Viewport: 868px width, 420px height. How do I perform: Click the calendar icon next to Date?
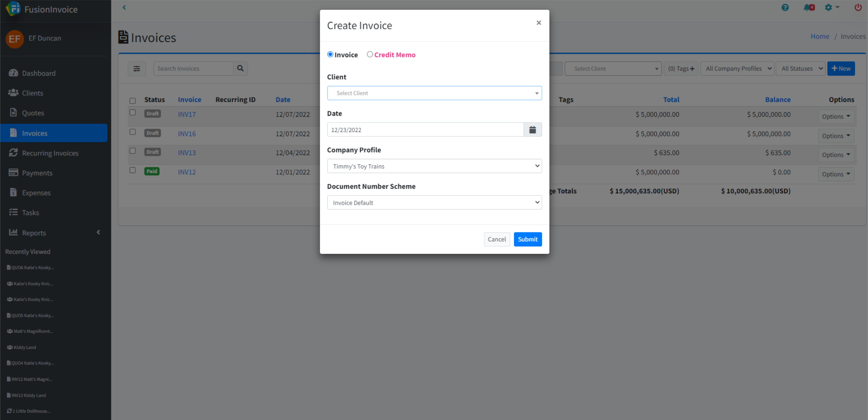532,130
